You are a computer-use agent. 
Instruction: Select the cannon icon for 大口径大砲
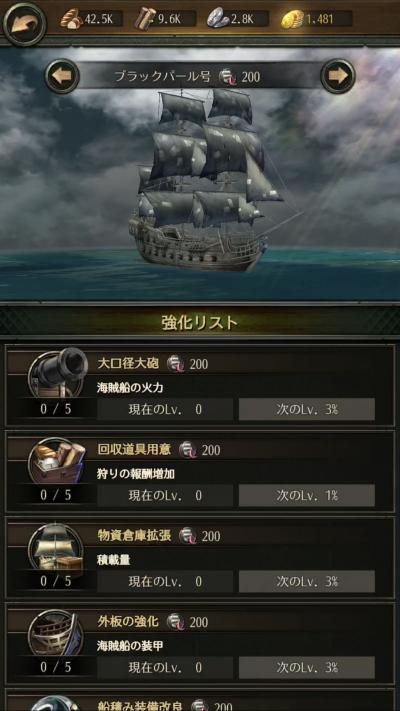58,373
